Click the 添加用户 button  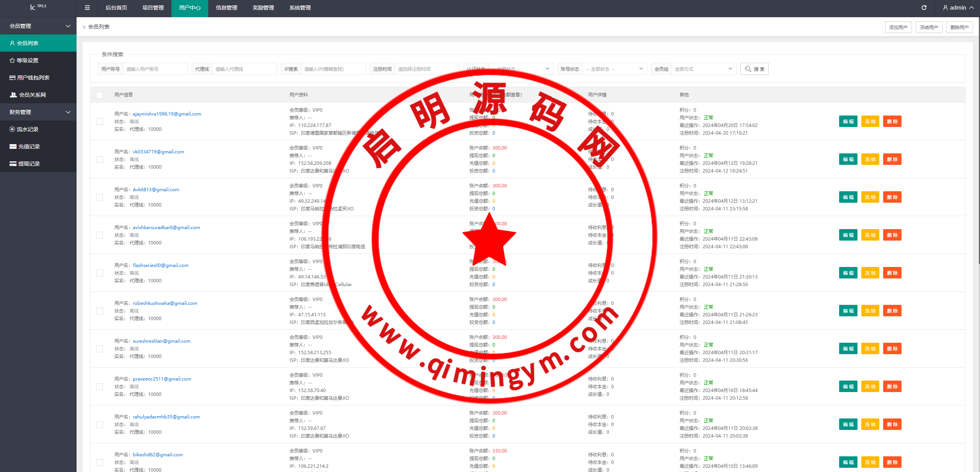point(898,27)
